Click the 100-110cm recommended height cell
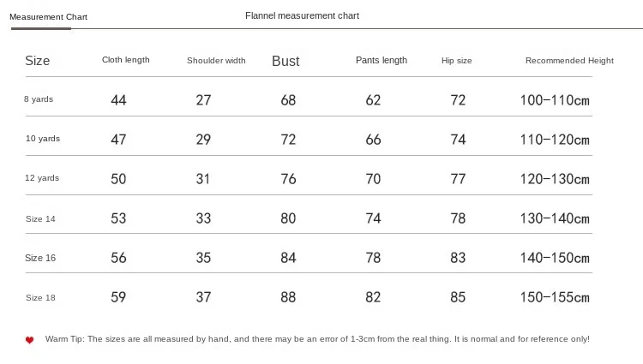The image size is (643, 364). click(x=555, y=100)
